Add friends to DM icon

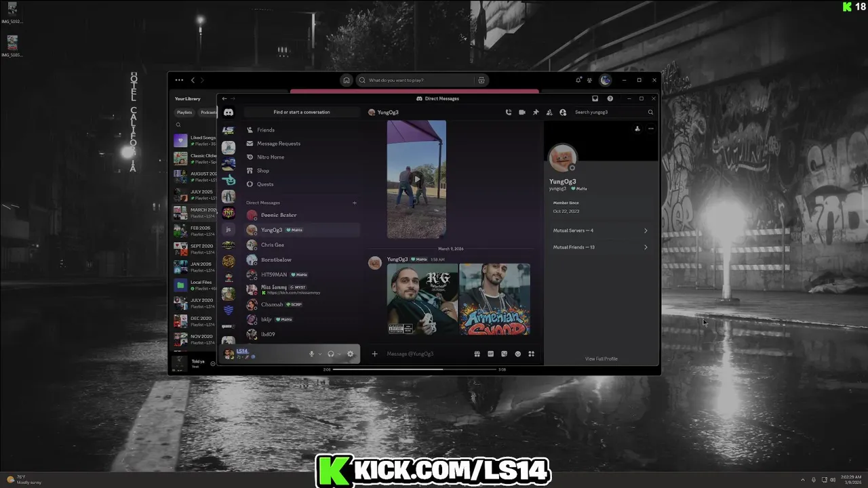pyautogui.click(x=549, y=113)
